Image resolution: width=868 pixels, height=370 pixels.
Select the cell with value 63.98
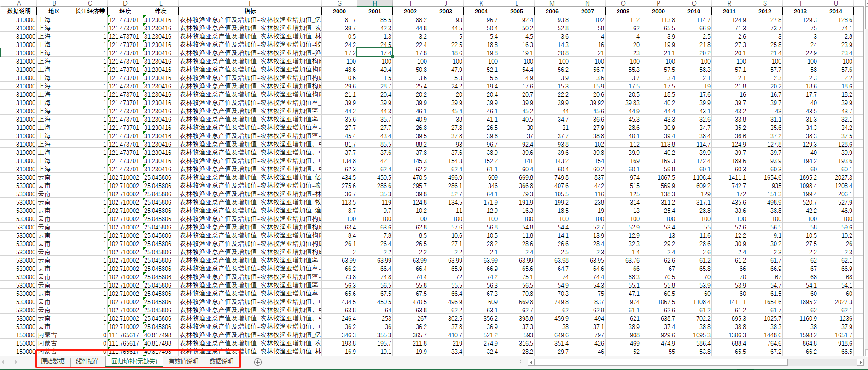552,260
